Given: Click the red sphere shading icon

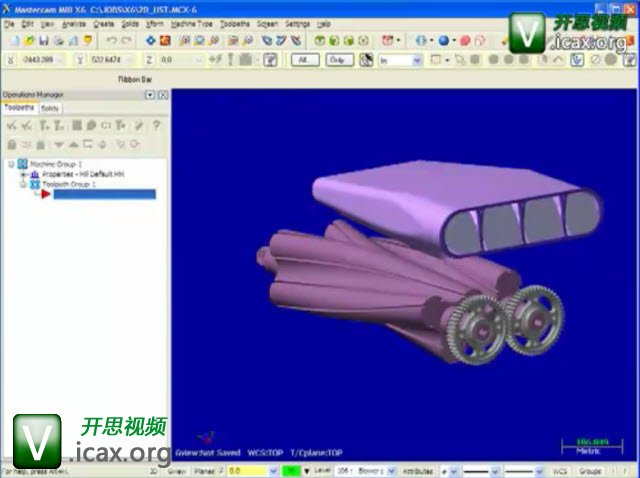Looking at the screenshot, I should click(465, 40).
